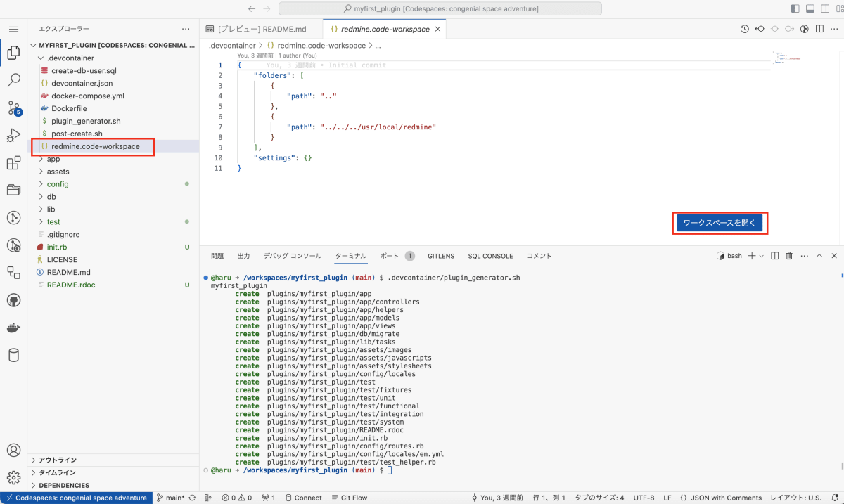
Task: Click the command center search box
Action: (x=440, y=8)
